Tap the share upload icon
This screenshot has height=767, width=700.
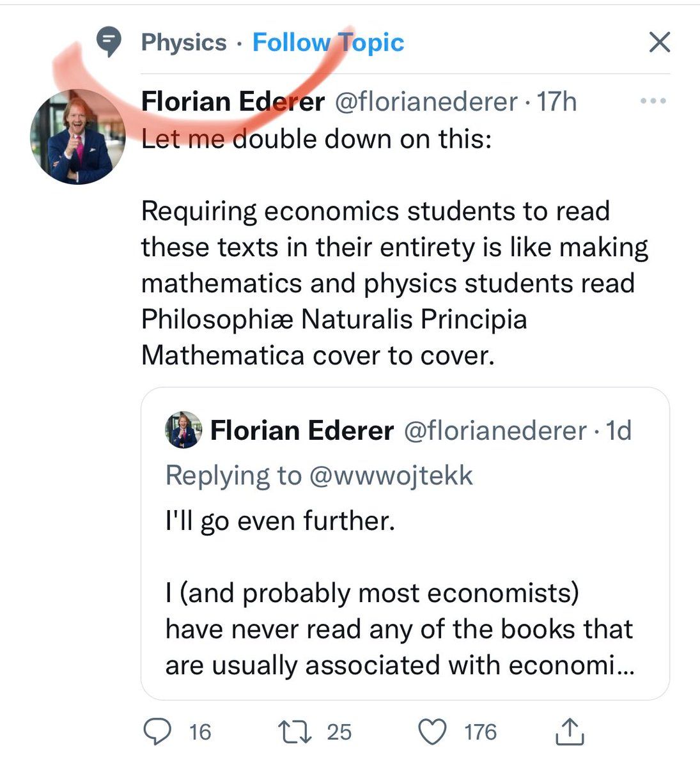[x=570, y=732]
